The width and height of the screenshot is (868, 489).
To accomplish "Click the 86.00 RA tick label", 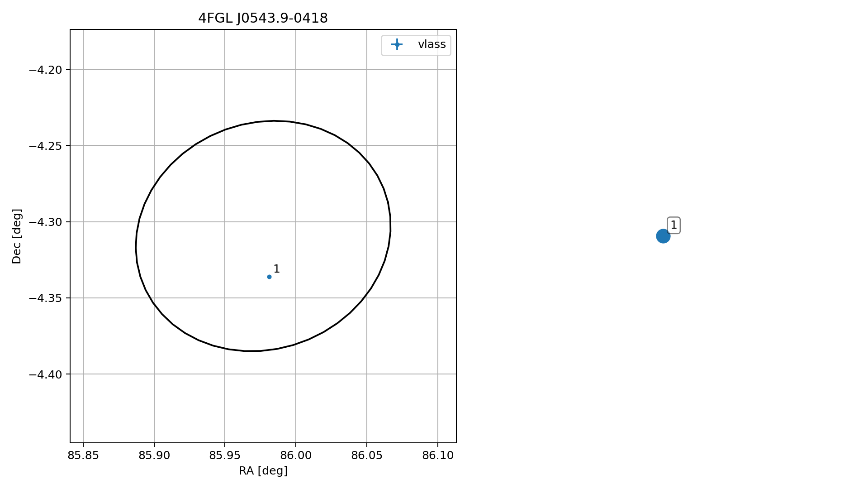I will 296,455.
